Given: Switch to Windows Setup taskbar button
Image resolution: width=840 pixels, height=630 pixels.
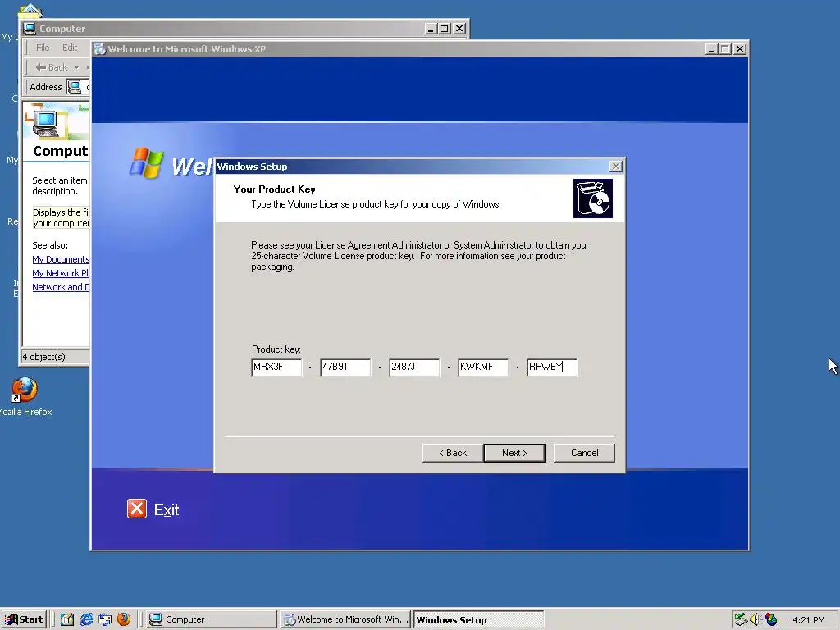Looking at the screenshot, I should click(x=479, y=619).
